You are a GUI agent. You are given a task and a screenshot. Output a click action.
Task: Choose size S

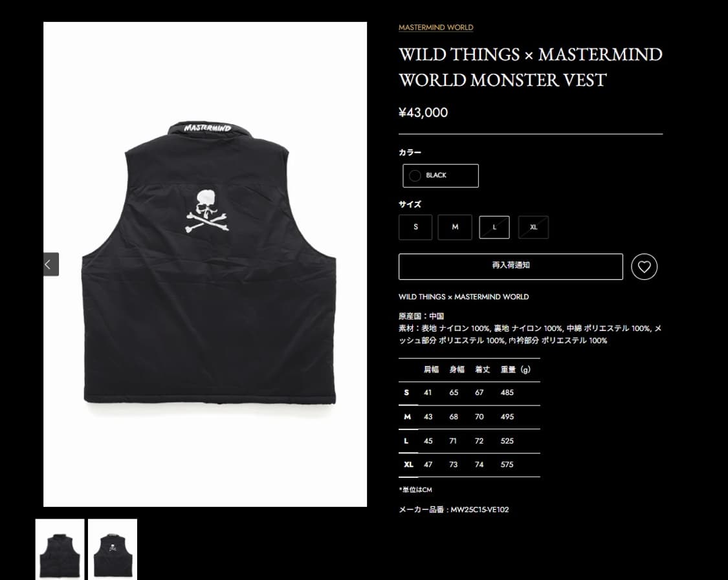click(415, 227)
